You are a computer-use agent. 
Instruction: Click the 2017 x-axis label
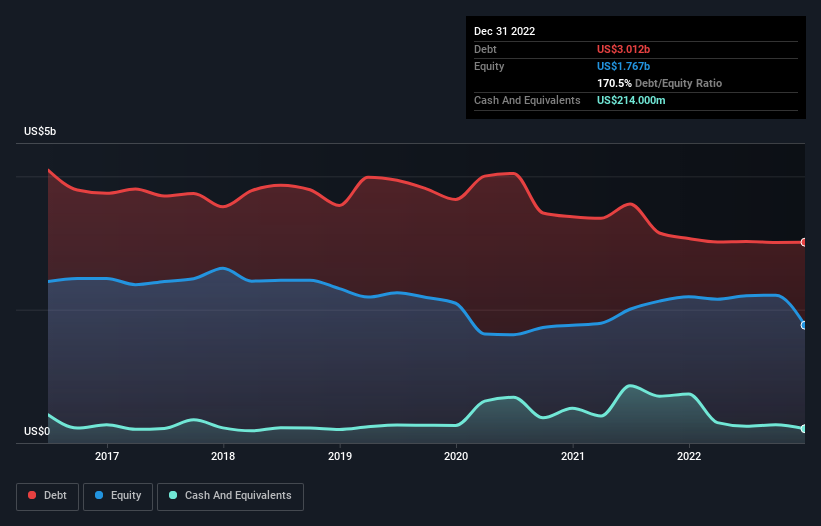point(107,456)
